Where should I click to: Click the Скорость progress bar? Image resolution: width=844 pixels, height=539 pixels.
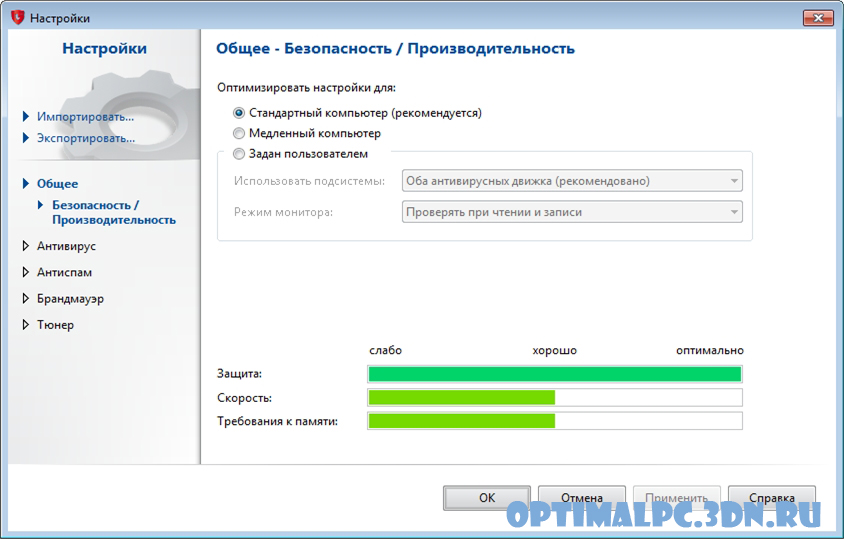tap(555, 397)
